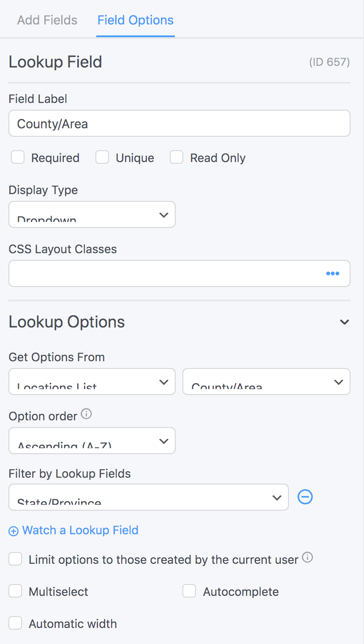The width and height of the screenshot is (364, 644).
Task: Check the Automatic width option
Action: pos(16,623)
